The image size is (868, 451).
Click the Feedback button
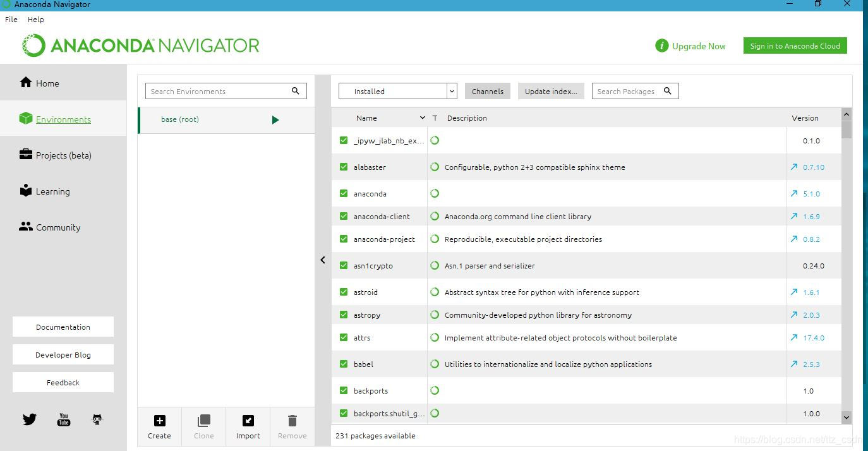63,382
